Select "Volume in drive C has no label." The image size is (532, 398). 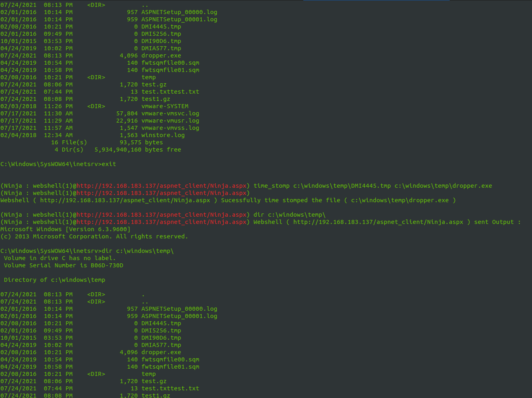pos(60,258)
